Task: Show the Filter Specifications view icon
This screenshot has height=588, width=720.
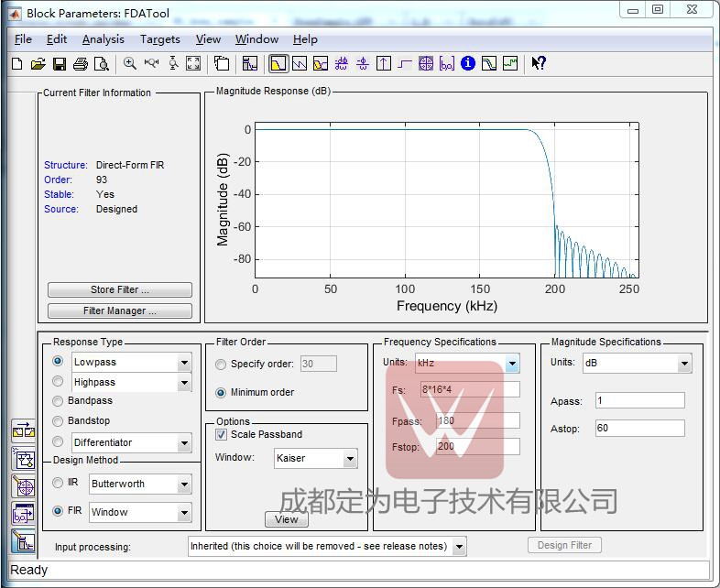Action: [250, 63]
